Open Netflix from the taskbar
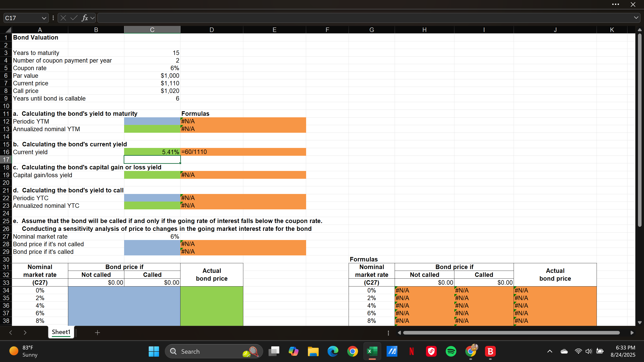The height and width of the screenshot is (362, 644). click(x=411, y=351)
